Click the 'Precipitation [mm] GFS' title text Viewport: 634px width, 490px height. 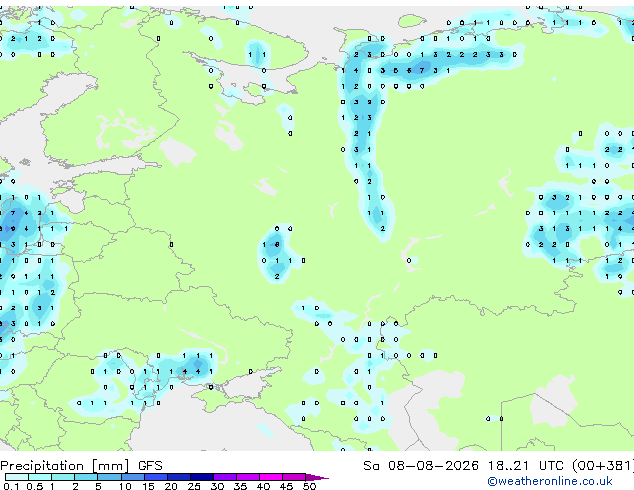[81, 466]
